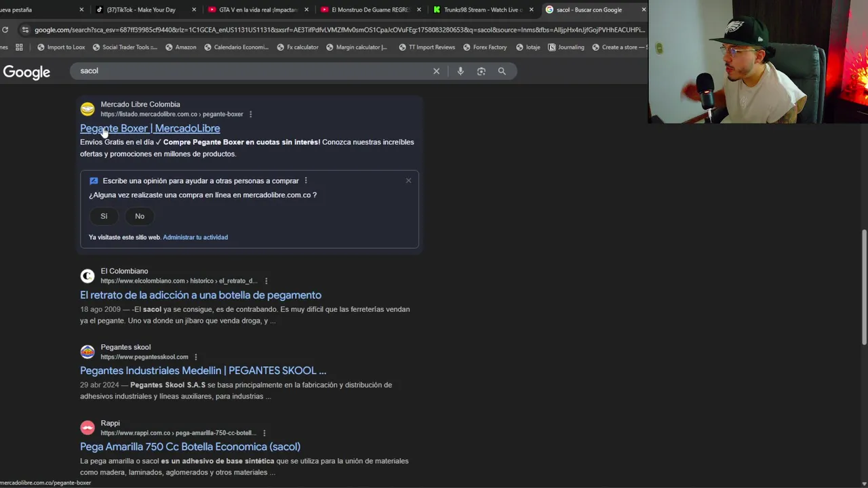
Task: Clear the search query with X icon
Action: pos(436,71)
